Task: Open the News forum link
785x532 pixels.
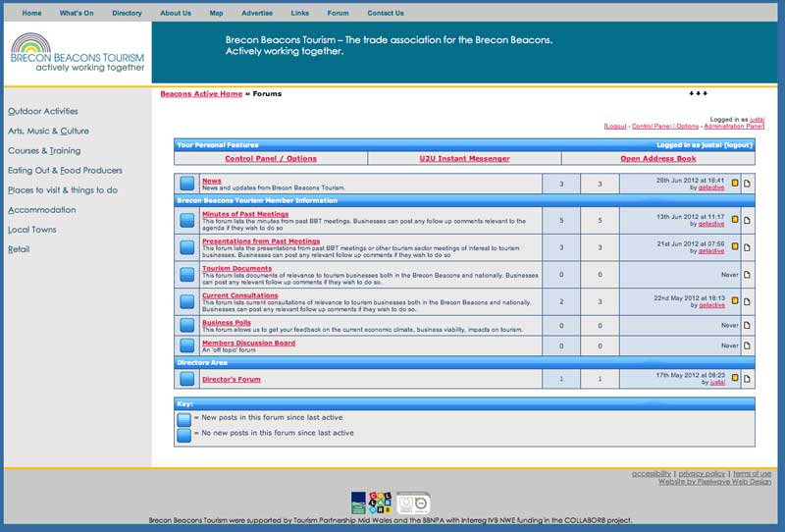Action: point(212,181)
